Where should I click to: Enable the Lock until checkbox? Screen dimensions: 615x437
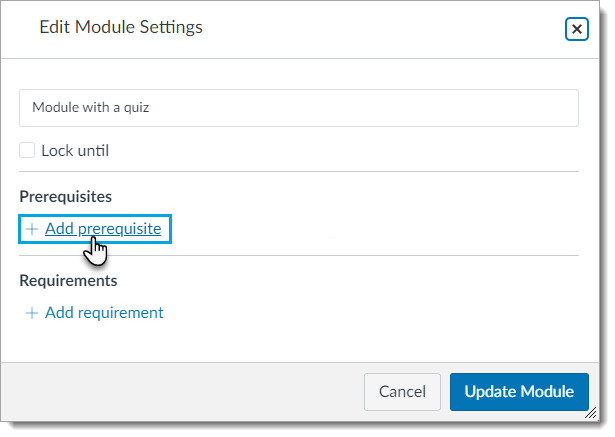coord(28,151)
